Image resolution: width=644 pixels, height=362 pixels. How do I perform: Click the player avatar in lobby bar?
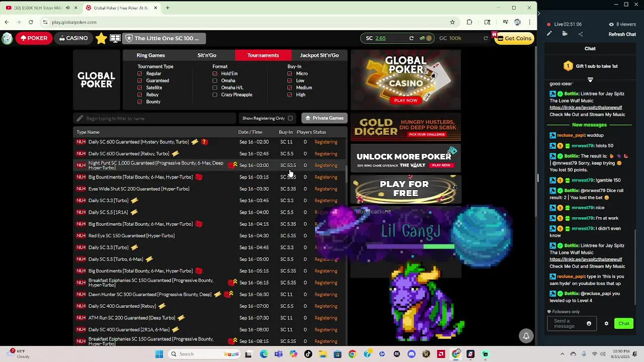7,38
